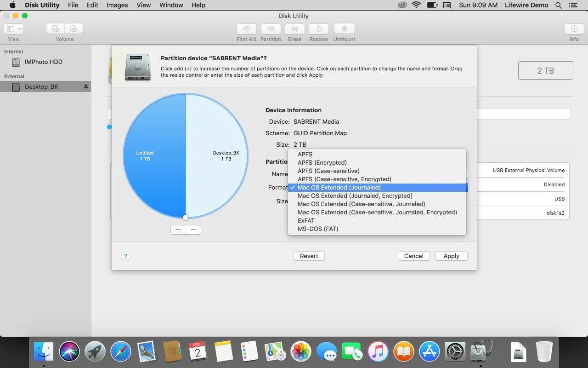The image size is (588, 368).
Task: Open iTunes from the Dock
Action: pos(378,352)
